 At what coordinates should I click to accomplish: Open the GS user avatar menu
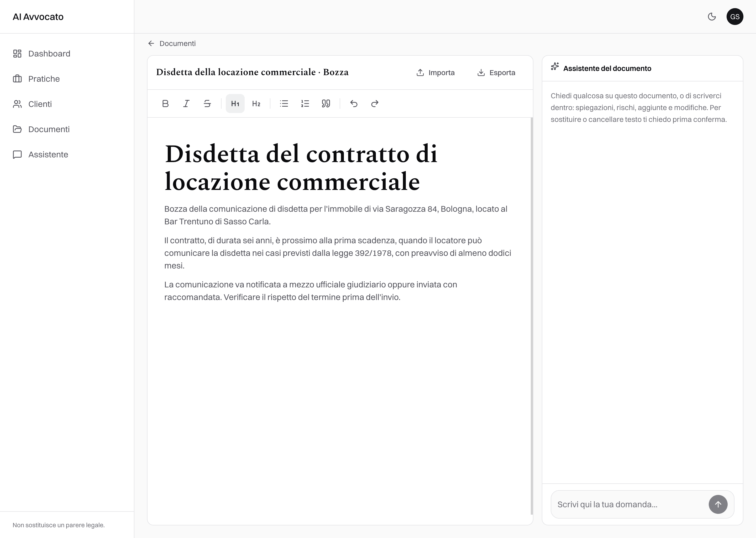point(735,17)
